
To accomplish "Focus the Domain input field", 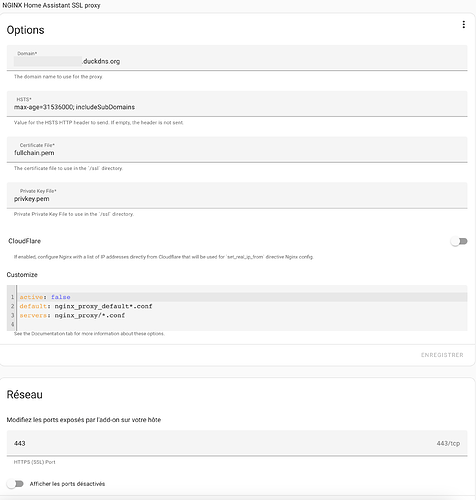I will [237, 58].
